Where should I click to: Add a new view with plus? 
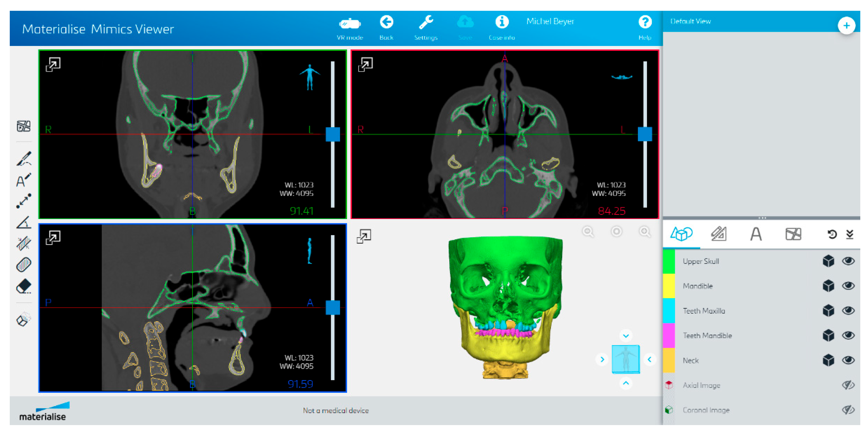[846, 26]
